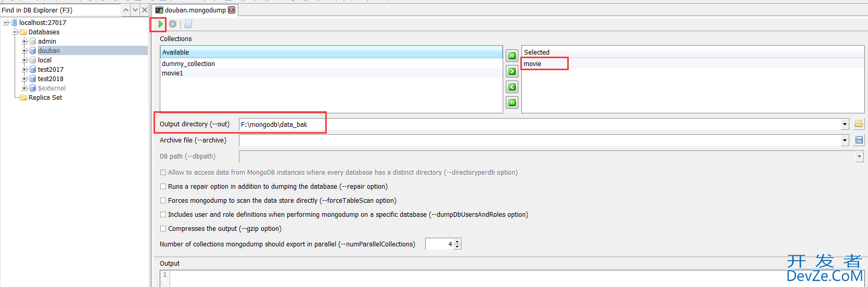Select movie1 in the Available list

click(331, 73)
